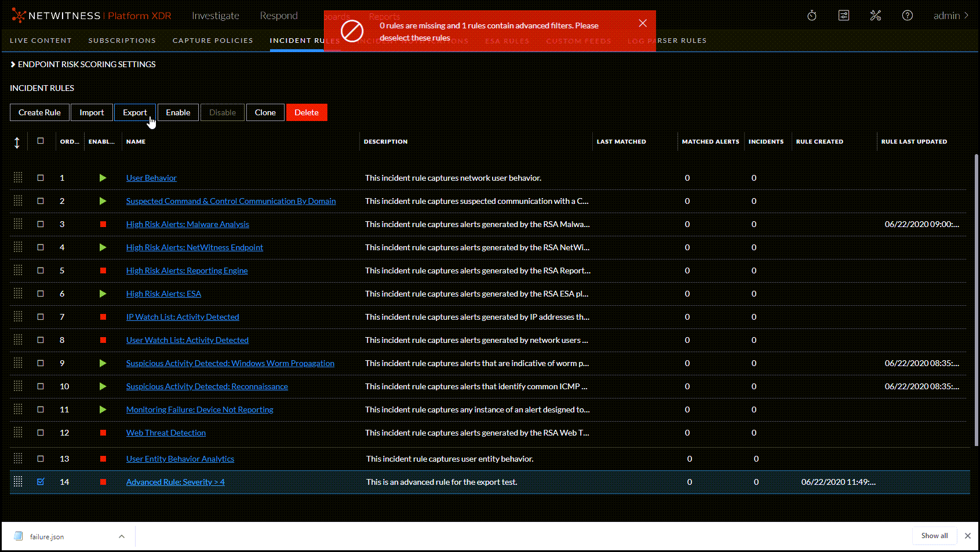Click the drag handle for rule 1

click(17, 178)
